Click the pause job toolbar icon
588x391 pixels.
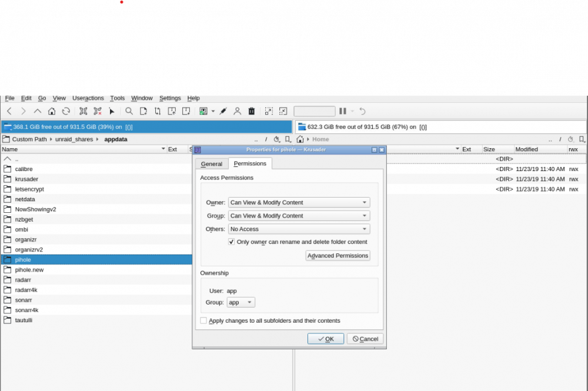point(343,111)
